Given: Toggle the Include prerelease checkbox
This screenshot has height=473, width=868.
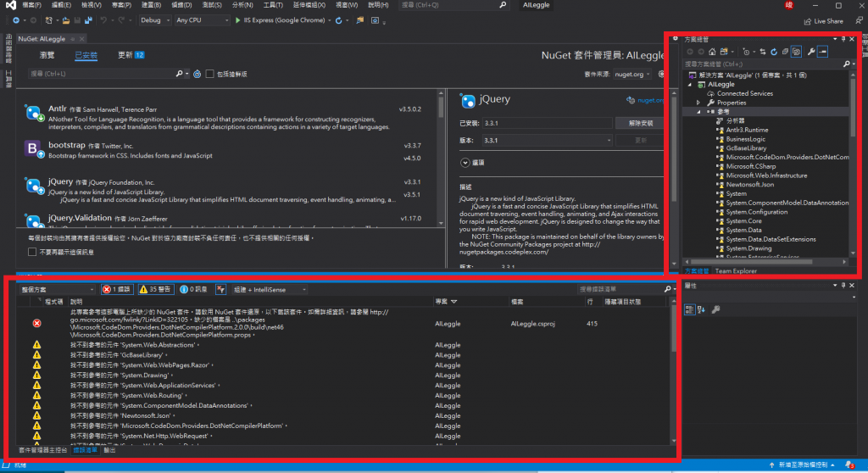Looking at the screenshot, I should [210, 74].
